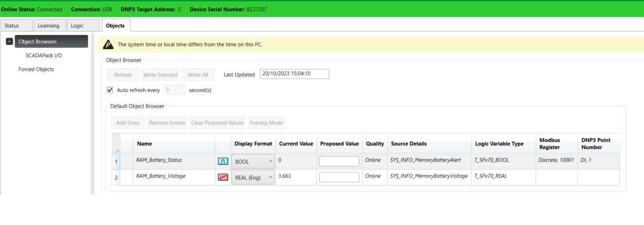Image resolution: width=644 pixels, height=225 pixels.
Task: Switch to the Licensing tab
Action: (49, 26)
